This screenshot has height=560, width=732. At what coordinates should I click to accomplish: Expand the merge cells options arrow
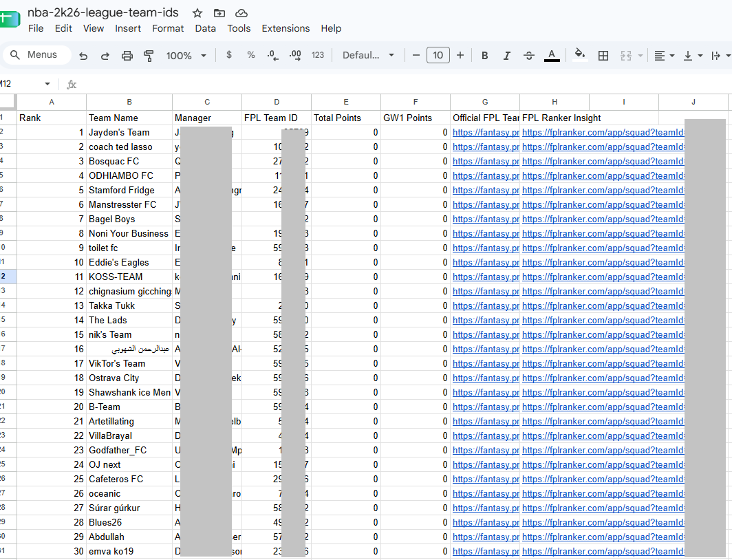[640, 56]
